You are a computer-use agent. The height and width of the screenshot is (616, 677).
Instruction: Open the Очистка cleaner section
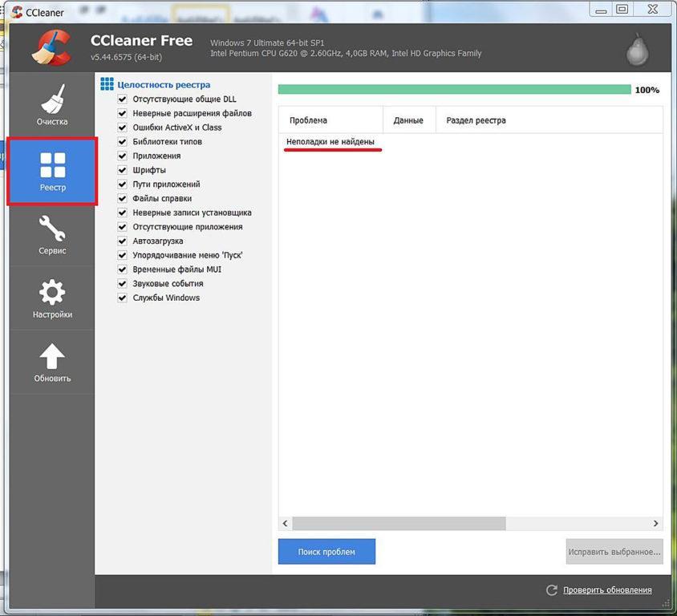[x=52, y=105]
